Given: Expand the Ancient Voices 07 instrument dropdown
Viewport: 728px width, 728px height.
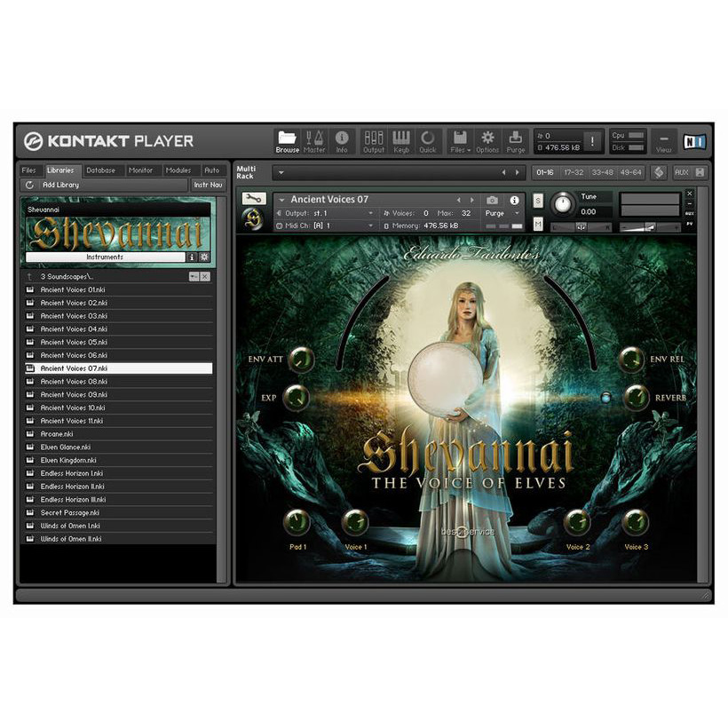Looking at the screenshot, I should (x=281, y=200).
